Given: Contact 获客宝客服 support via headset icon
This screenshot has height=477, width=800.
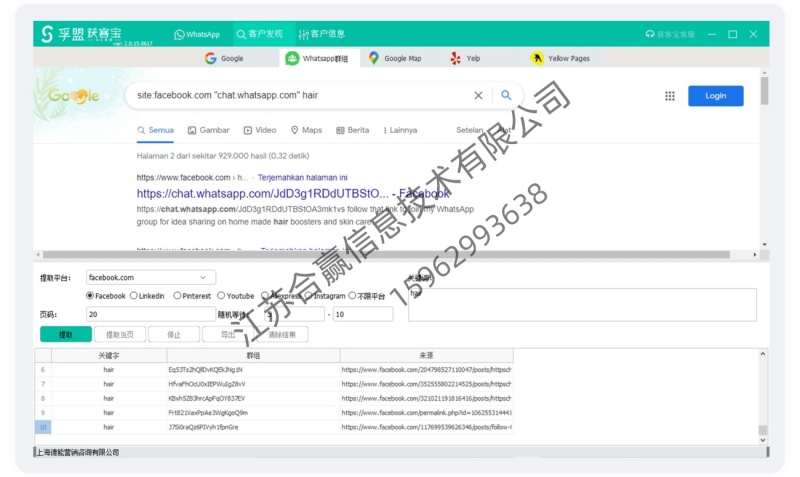Looking at the screenshot, I should 670,34.
